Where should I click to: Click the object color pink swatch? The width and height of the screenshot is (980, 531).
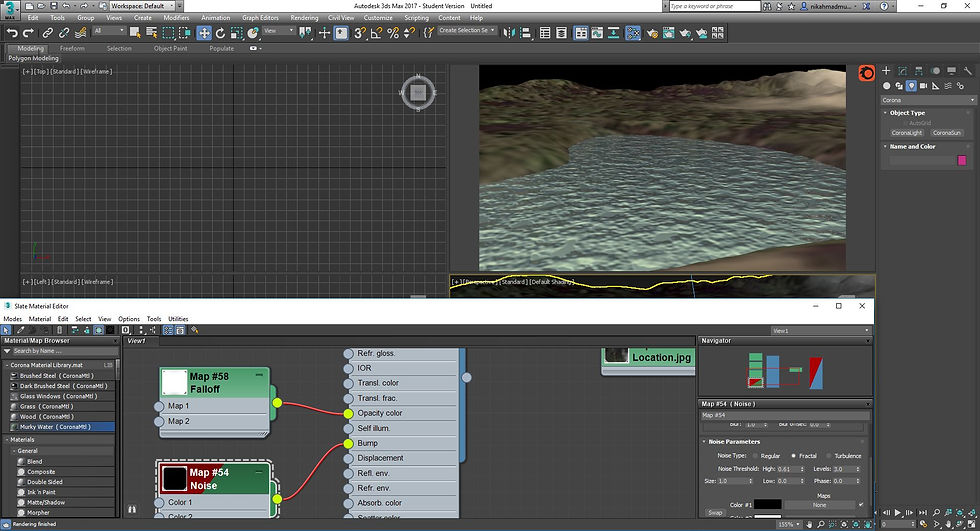(x=962, y=161)
